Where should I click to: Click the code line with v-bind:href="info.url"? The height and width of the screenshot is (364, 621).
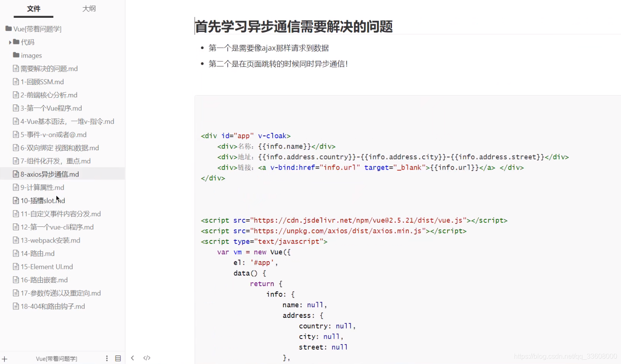click(x=370, y=168)
